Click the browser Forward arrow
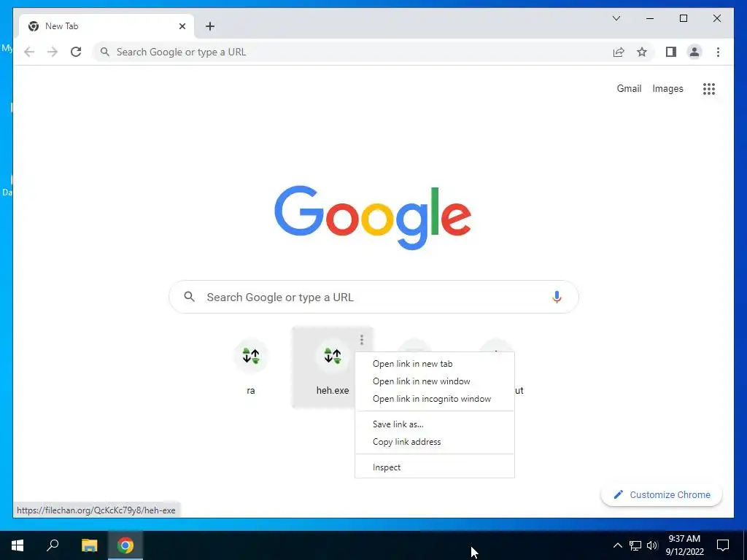 [53, 52]
